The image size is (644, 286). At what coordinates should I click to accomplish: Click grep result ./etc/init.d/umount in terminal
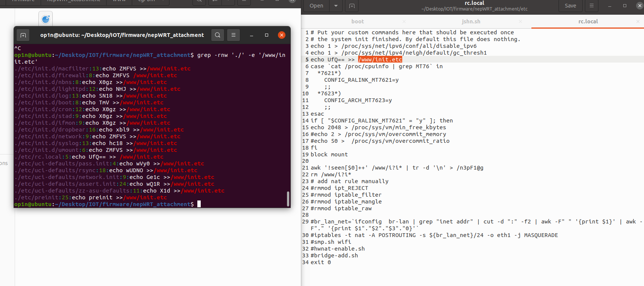click(96, 150)
